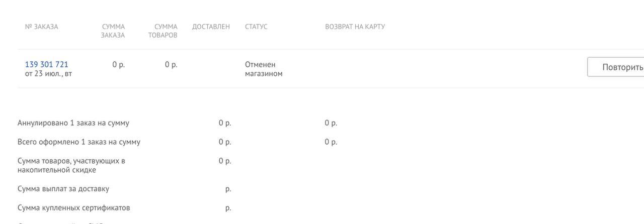Click the Отменен магазином status text
Viewport: 644px width, 224px height.
tap(264, 69)
